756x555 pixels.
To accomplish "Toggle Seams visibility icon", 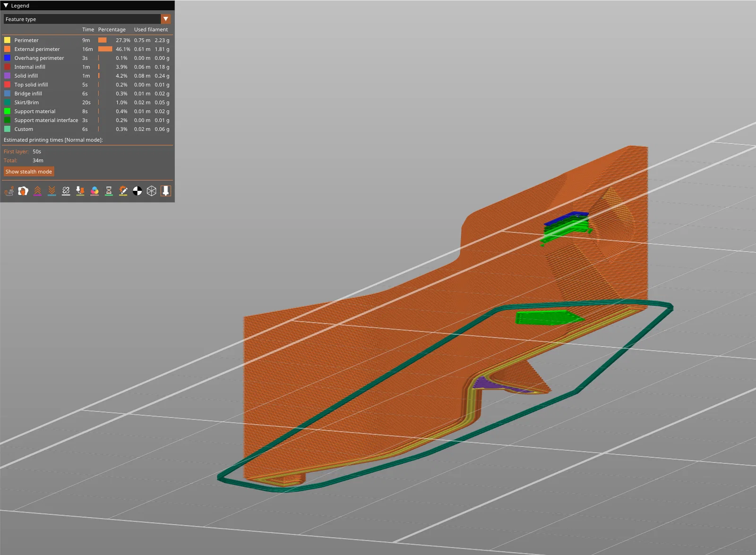I will point(66,191).
